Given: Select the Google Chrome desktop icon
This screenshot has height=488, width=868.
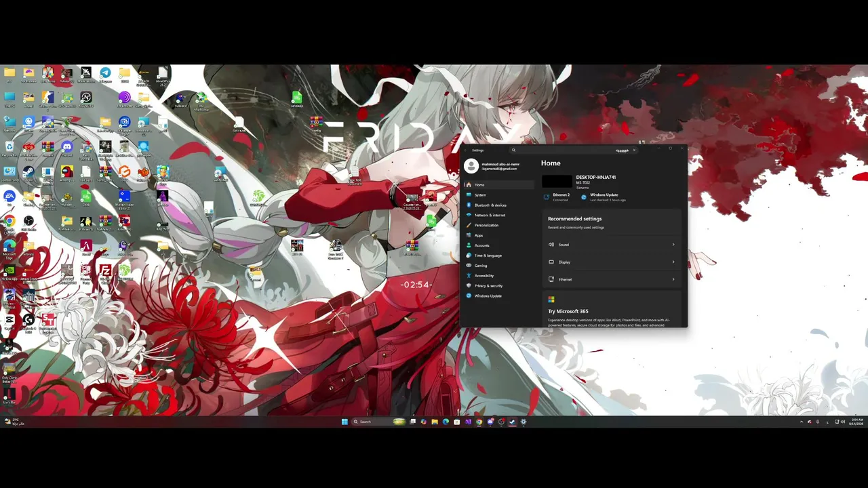Looking at the screenshot, I should pos(9,223).
